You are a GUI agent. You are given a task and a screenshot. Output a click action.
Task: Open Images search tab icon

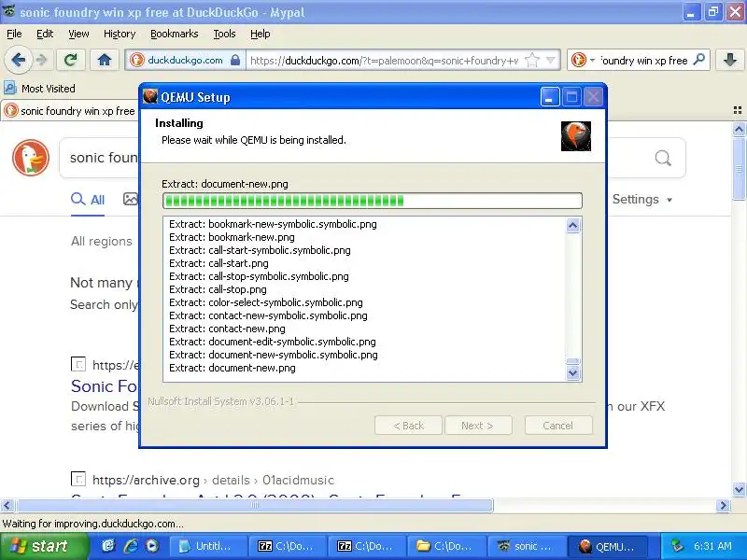[130, 199]
